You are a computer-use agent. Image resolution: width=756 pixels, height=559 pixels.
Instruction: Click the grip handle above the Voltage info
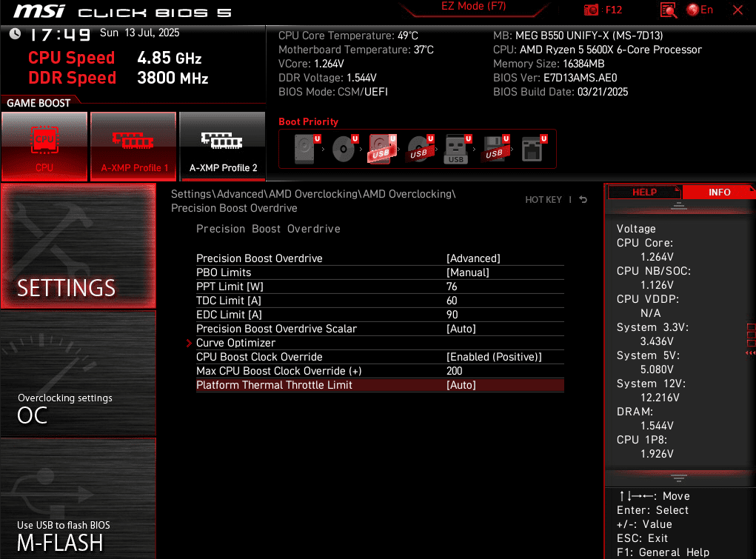coord(678,206)
